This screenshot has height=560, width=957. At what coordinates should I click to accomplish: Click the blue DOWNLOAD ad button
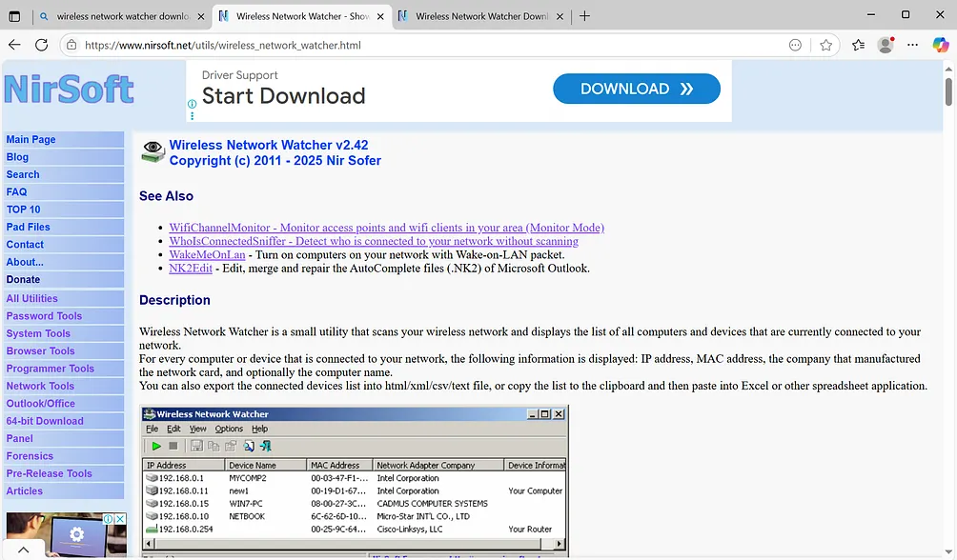[637, 90]
